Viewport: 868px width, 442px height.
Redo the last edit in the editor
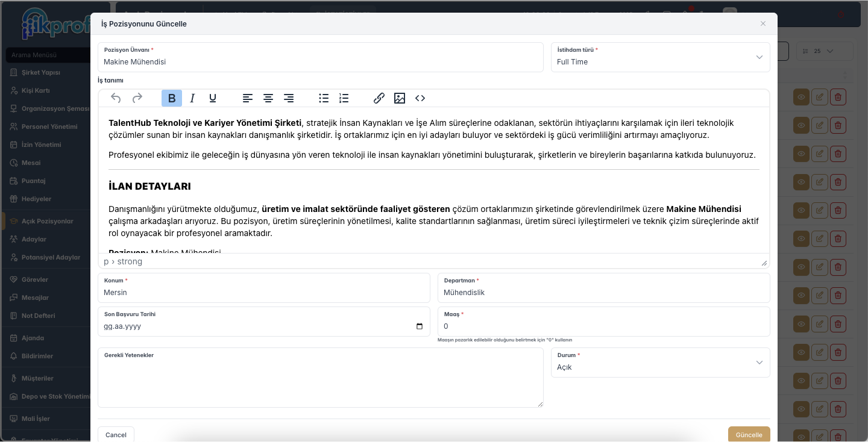(x=137, y=98)
